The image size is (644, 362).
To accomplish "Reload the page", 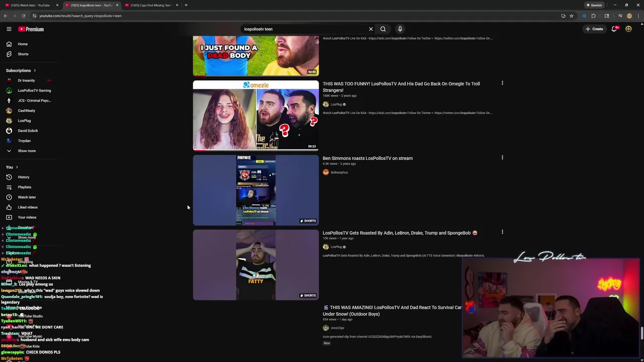I will coord(23,16).
